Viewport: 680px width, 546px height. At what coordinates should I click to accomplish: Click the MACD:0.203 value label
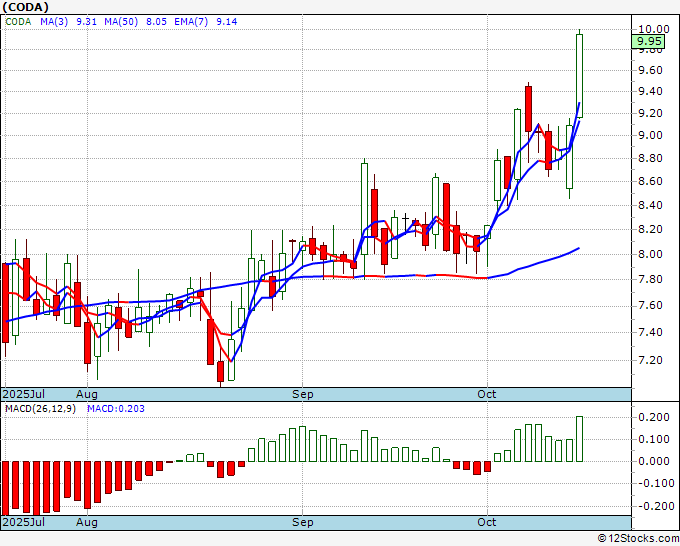coord(116,409)
